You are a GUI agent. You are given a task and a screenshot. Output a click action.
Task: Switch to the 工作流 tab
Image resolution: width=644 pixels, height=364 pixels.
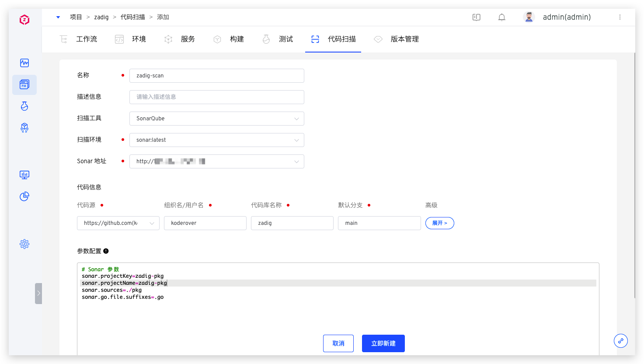tap(79, 39)
